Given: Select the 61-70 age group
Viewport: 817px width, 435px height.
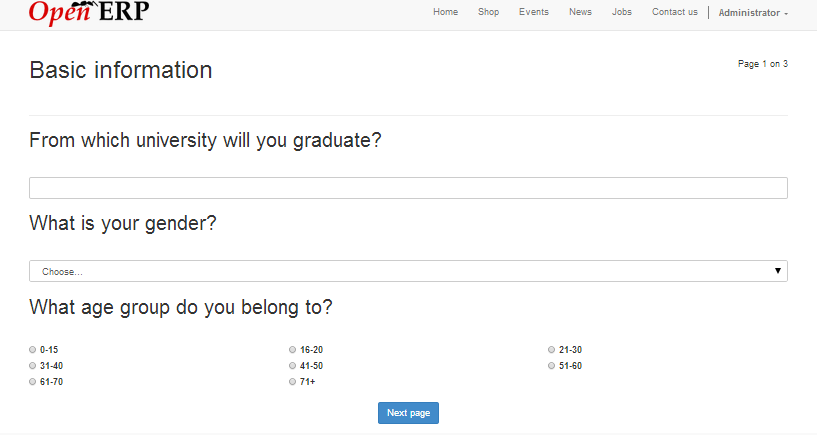Looking at the screenshot, I should 33,382.
